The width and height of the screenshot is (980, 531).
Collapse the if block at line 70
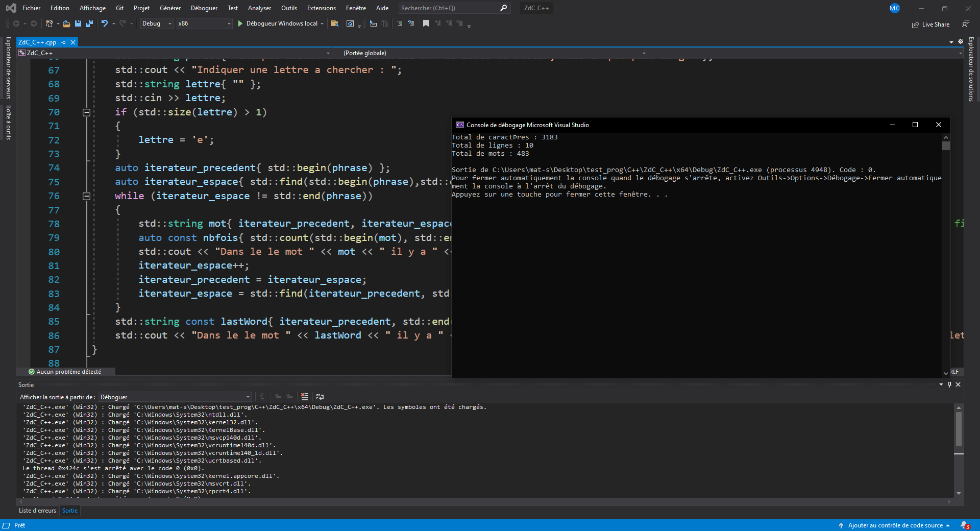pyautogui.click(x=87, y=112)
